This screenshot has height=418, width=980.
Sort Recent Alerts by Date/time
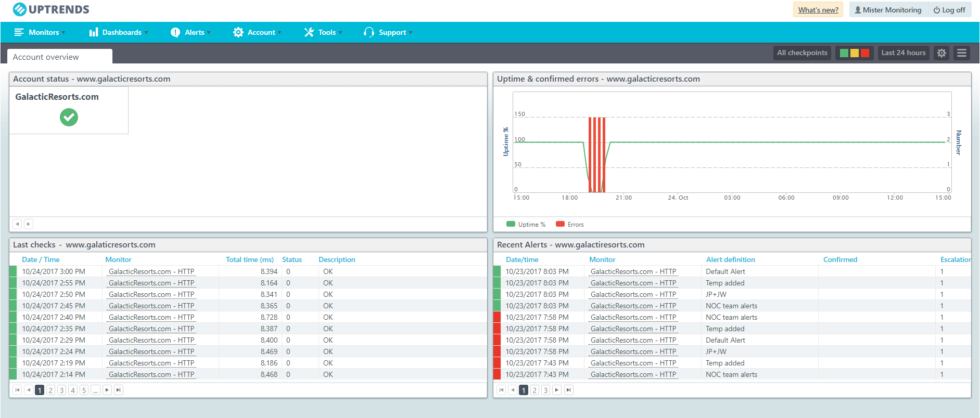(522, 259)
